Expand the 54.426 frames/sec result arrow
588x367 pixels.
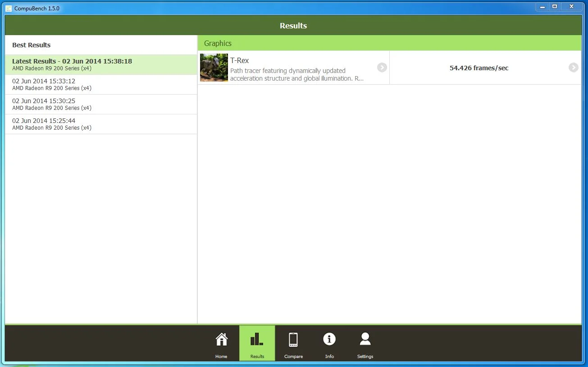point(573,68)
